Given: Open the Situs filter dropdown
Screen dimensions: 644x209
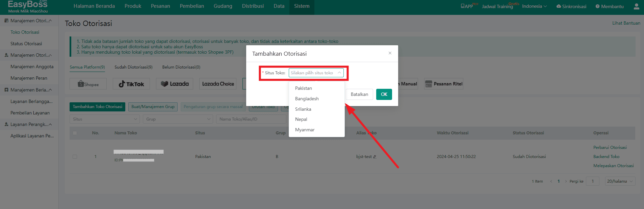Looking at the screenshot, I should click(x=105, y=119).
